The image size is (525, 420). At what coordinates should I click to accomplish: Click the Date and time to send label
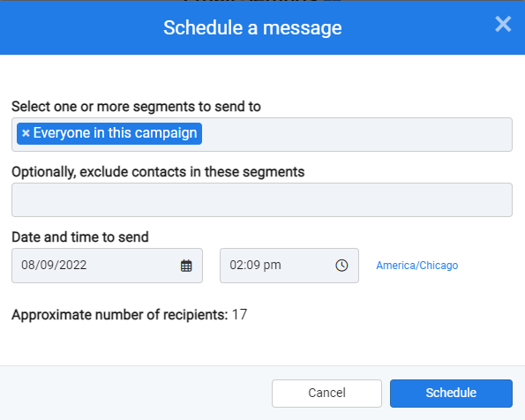pyautogui.click(x=80, y=237)
